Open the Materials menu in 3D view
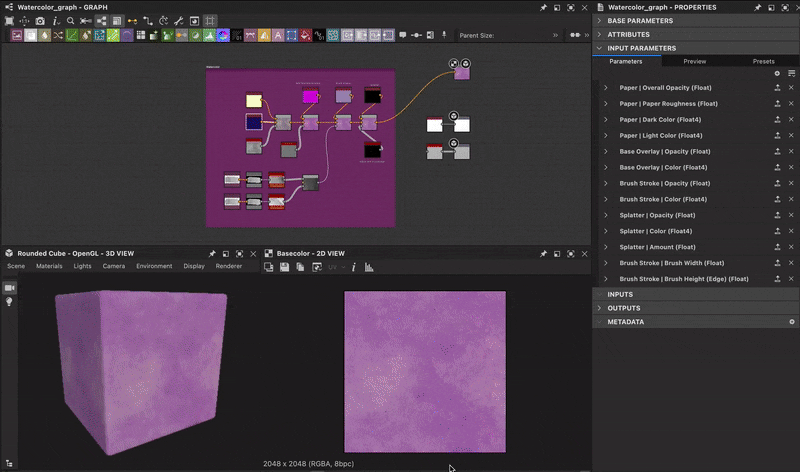800x472 pixels. [x=49, y=267]
